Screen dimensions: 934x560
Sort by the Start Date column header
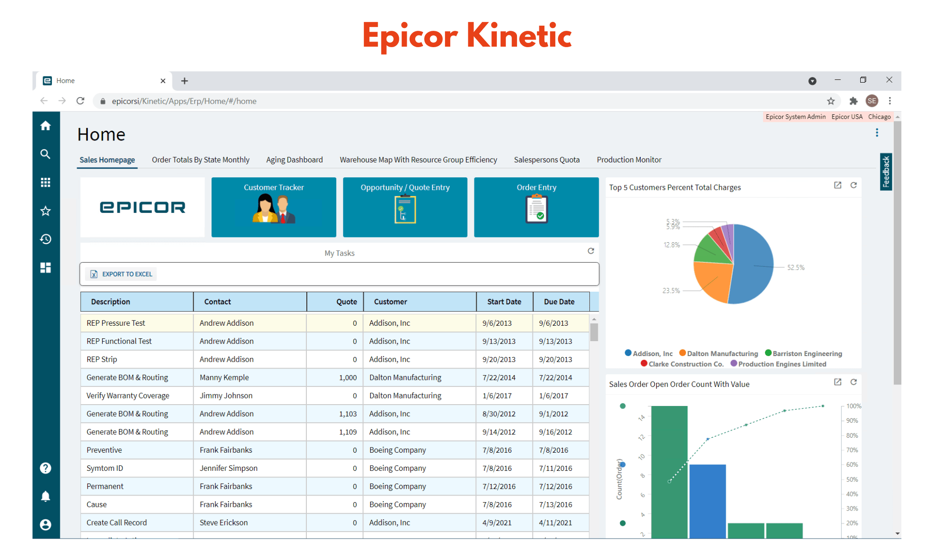505,301
